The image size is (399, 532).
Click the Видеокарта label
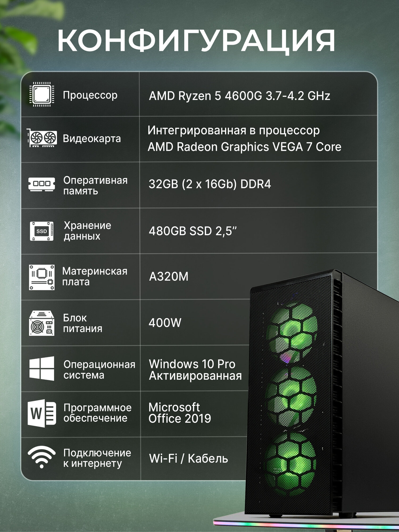pos(92,139)
